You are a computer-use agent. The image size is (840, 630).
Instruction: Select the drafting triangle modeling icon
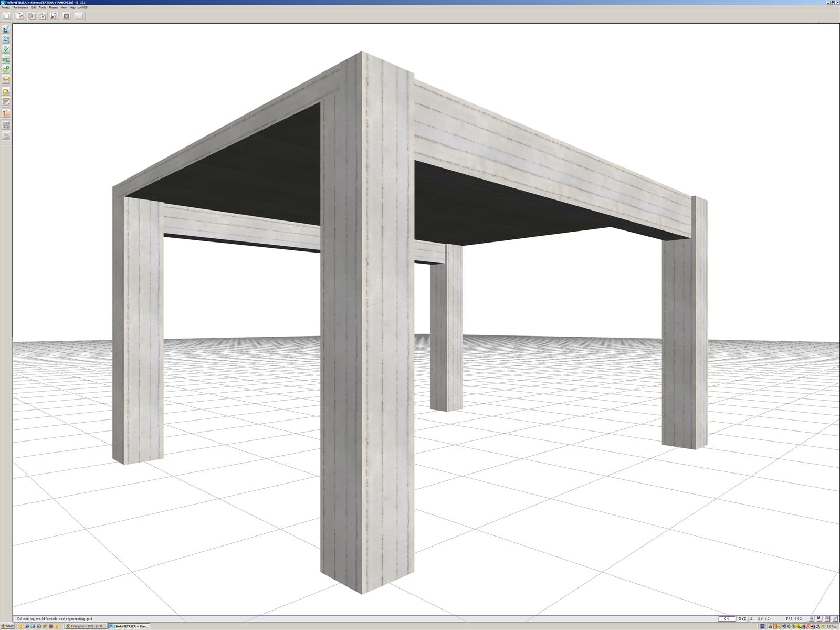click(x=6, y=29)
